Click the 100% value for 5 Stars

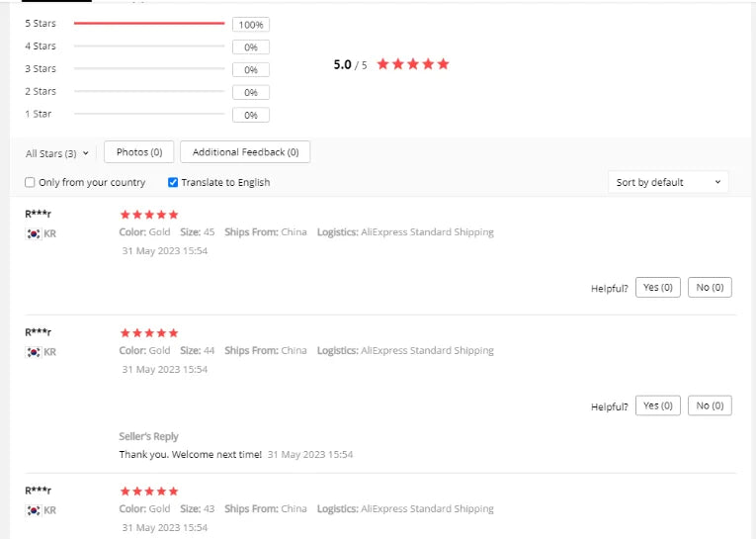[x=251, y=25]
